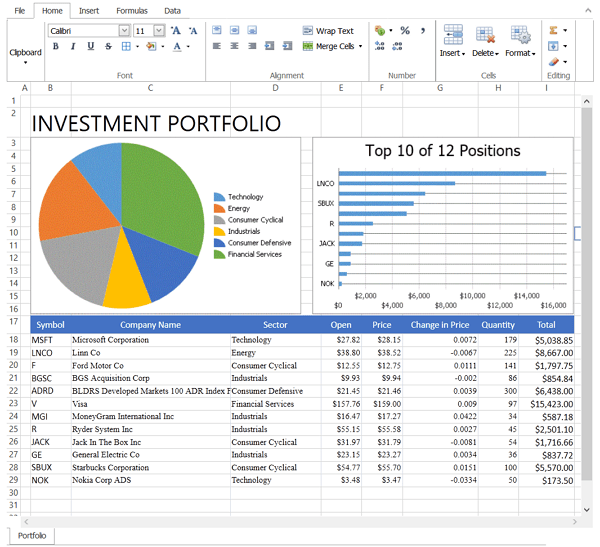
Task: Expand the font color dropdown arrow
Action: (x=188, y=47)
